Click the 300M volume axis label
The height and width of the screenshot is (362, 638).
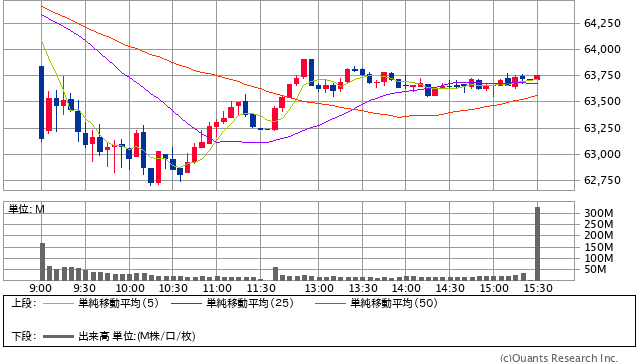tap(599, 213)
